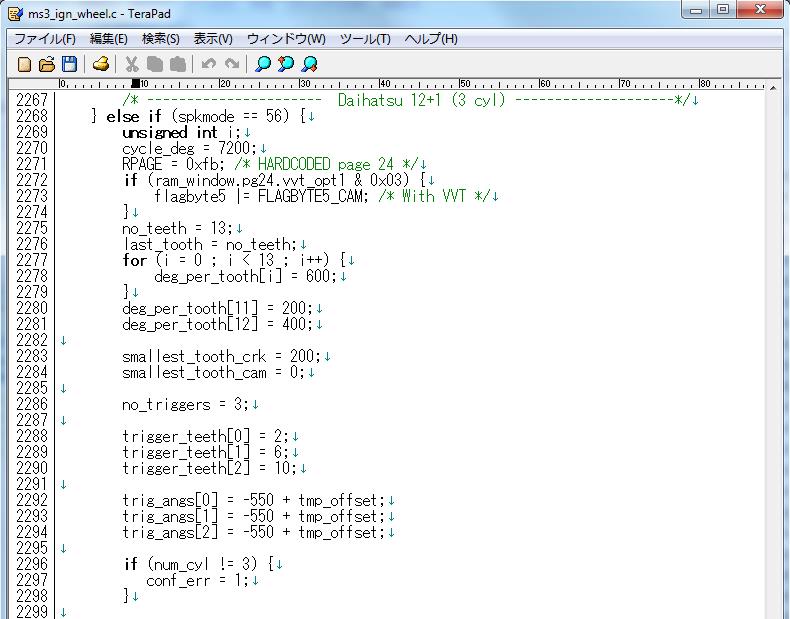Click 'cycle_deg = 7200;' line
Image resolution: width=790 pixels, height=619 pixels.
pyautogui.click(x=189, y=148)
